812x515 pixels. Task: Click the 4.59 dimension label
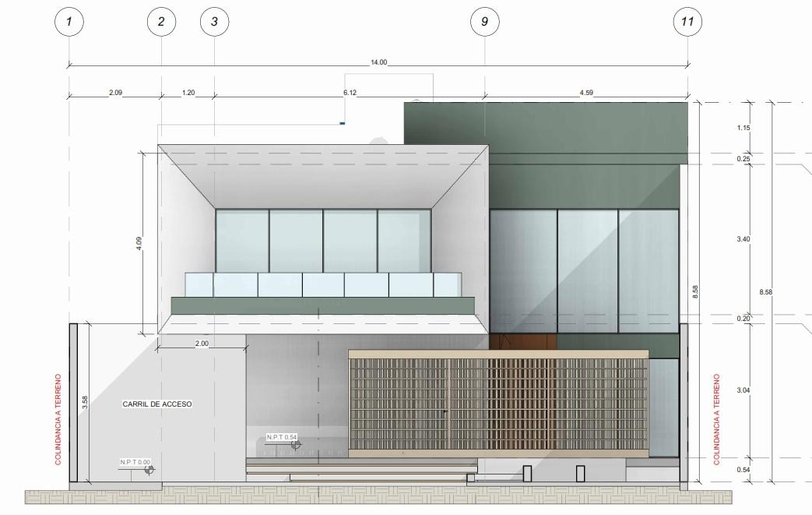(x=586, y=93)
